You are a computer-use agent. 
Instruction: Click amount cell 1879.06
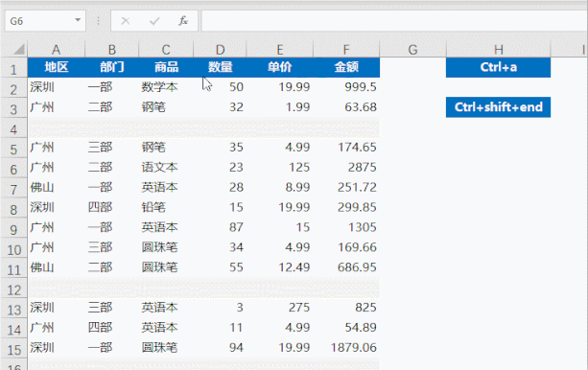click(x=346, y=348)
